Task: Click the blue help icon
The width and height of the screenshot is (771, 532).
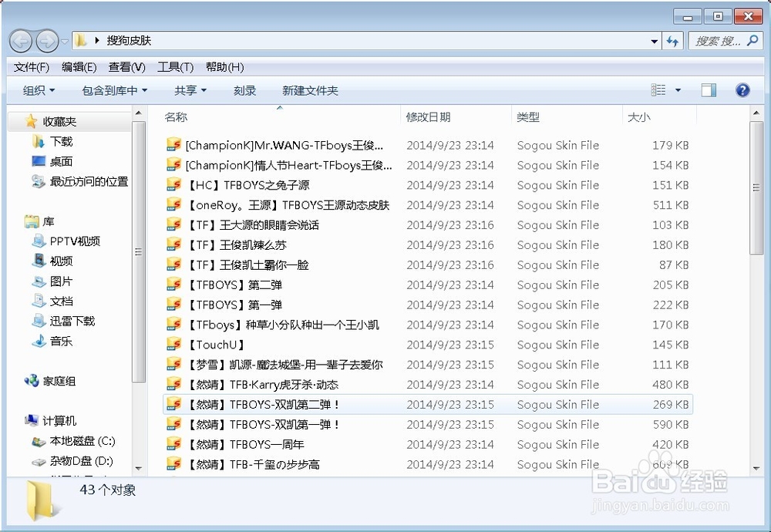Action: (x=742, y=90)
